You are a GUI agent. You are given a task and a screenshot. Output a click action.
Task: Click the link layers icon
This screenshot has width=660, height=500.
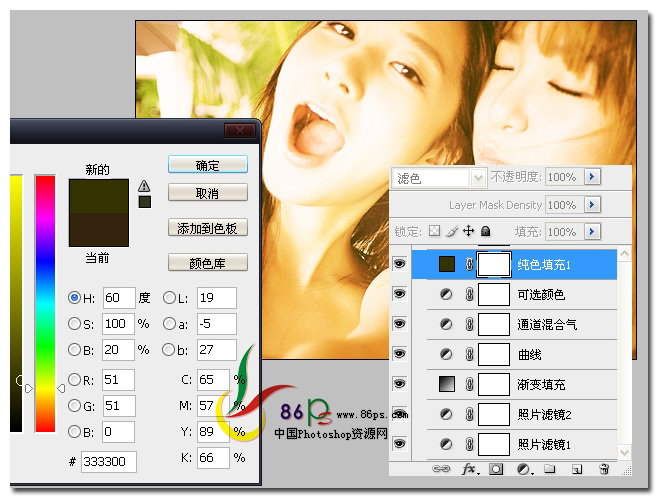click(x=439, y=468)
